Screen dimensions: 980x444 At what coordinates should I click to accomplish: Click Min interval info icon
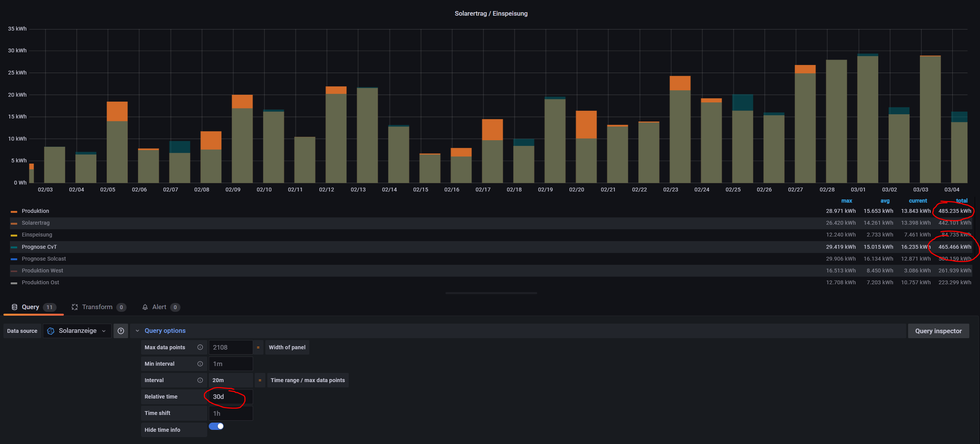pos(200,364)
